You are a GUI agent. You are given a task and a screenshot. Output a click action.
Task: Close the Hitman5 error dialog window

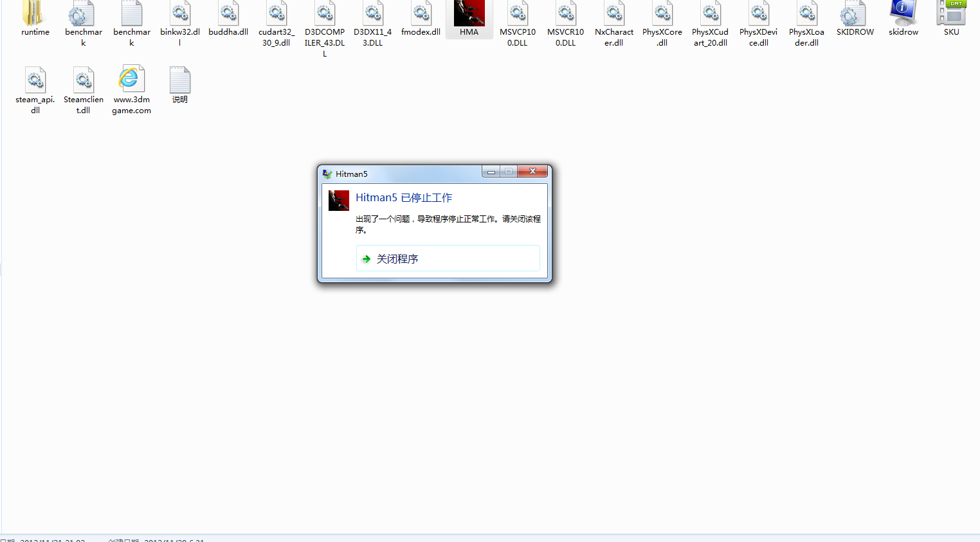click(x=532, y=171)
